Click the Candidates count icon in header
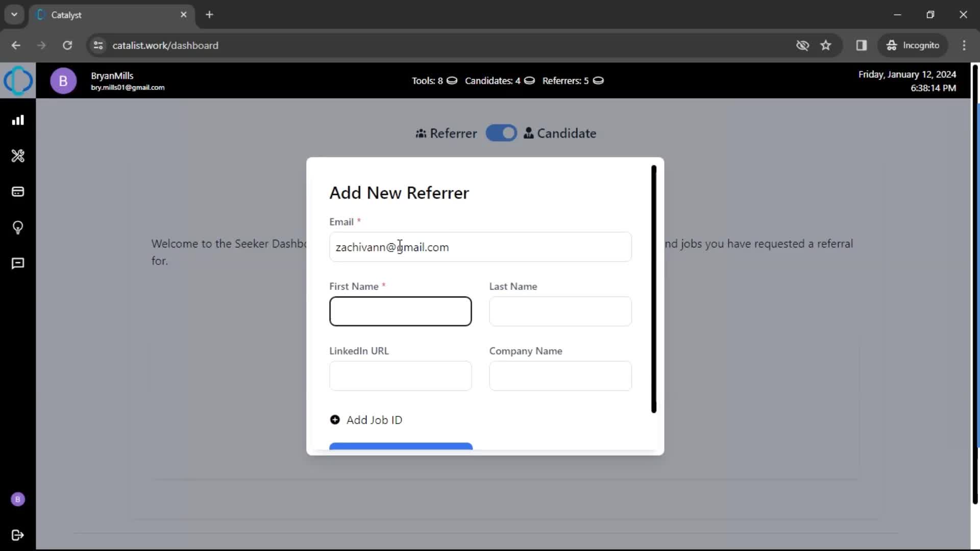980x551 pixels. [530, 81]
